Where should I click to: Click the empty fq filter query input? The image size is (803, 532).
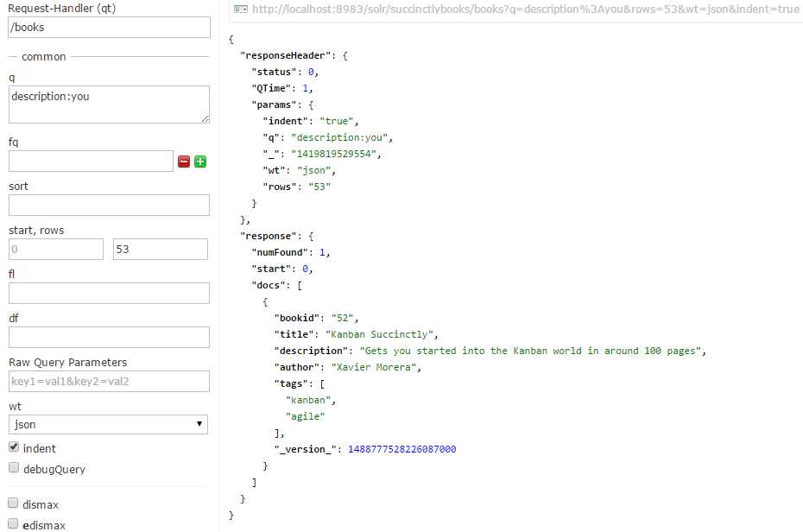(91, 161)
